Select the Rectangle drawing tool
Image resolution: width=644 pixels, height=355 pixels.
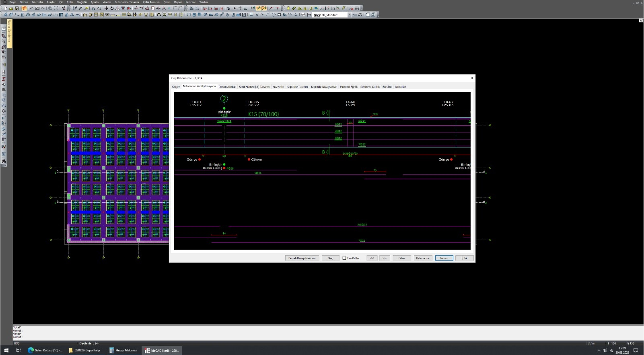[279, 15]
